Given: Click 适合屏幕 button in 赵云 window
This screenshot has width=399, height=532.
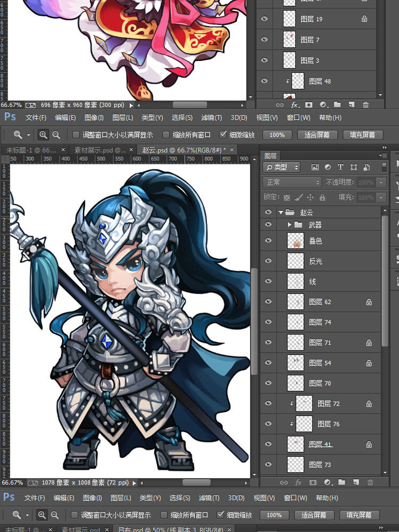Looking at the screenshot, I should (317, 135).
